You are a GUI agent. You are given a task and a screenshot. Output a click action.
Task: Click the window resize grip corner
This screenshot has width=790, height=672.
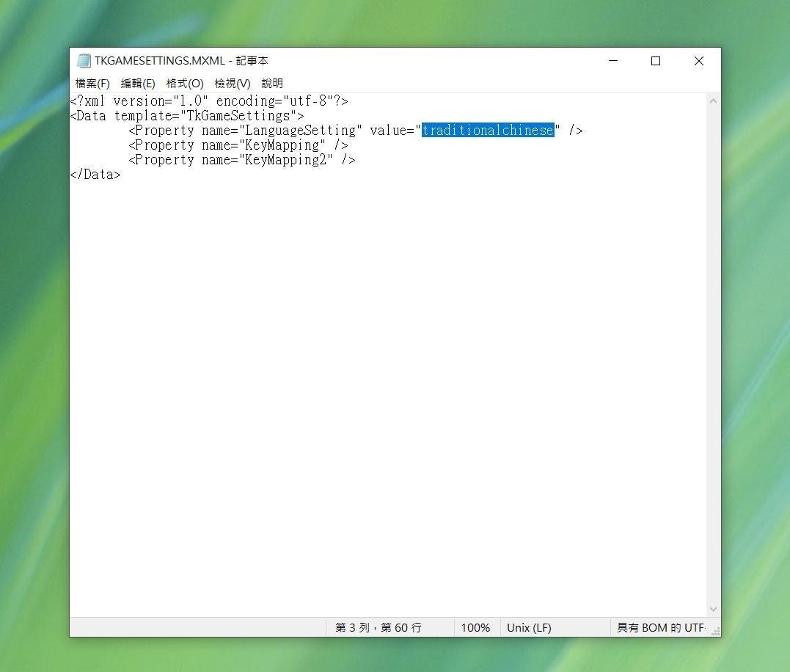[x=716, y=632]
